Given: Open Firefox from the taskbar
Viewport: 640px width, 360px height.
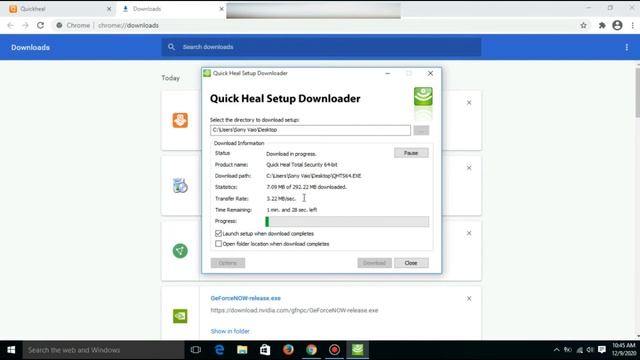Looking at the screenshot, I should click(x=288, y=350).
